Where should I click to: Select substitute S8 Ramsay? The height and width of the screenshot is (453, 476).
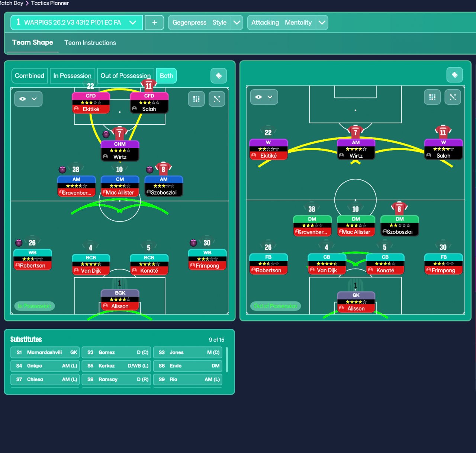(116, 379)
